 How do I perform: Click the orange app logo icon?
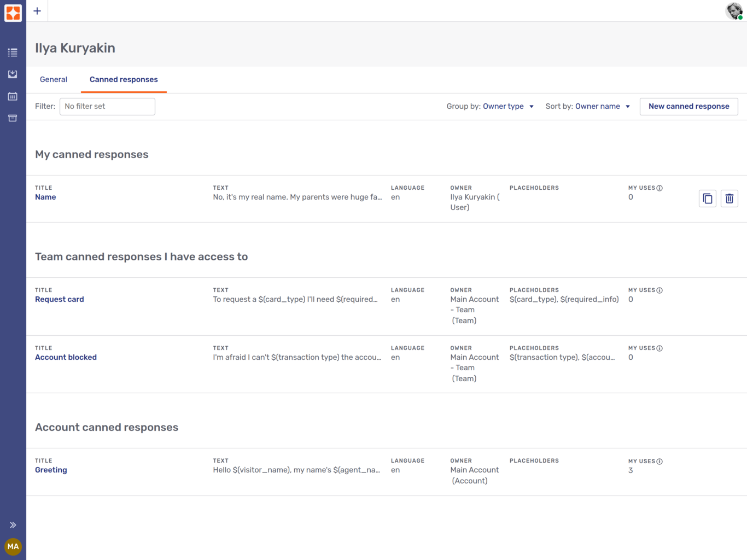coord(13,13)
